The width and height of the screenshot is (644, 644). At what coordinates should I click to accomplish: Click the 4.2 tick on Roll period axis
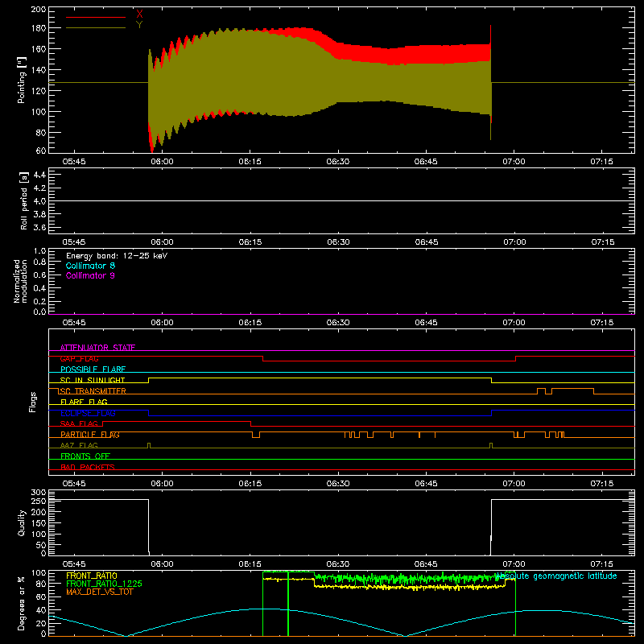pyautogui.click(x=39, y=188)
